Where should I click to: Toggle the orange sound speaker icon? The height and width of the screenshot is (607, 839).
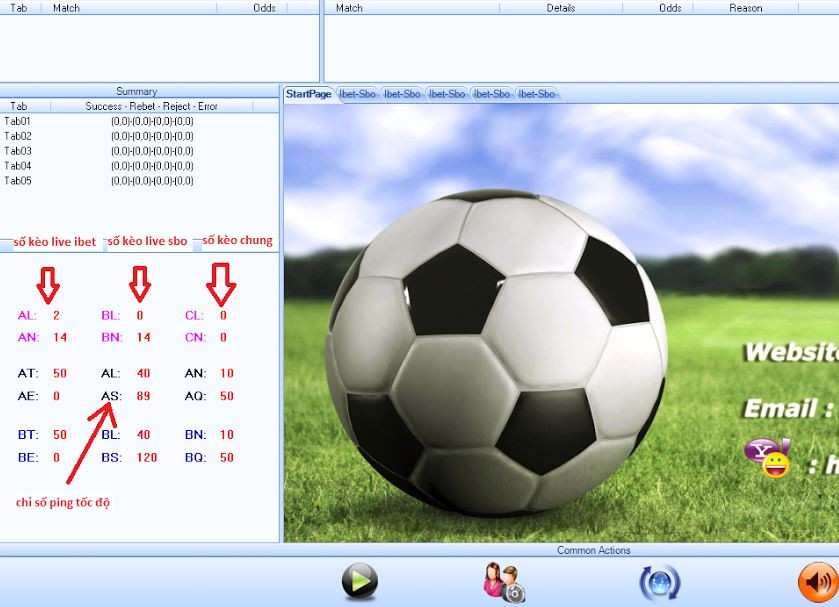[x=817, y=582]
